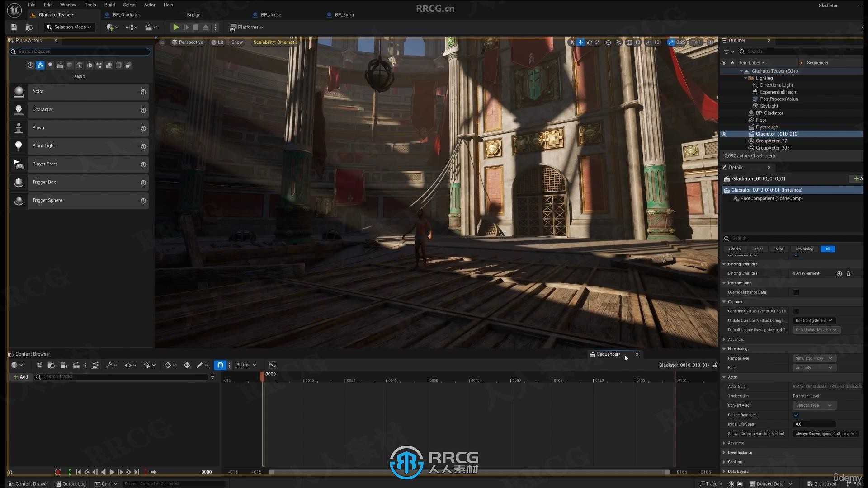This screenshot has width=868, height=488.
Task: Click the Stop simulation square button
Action: (196, 27)
